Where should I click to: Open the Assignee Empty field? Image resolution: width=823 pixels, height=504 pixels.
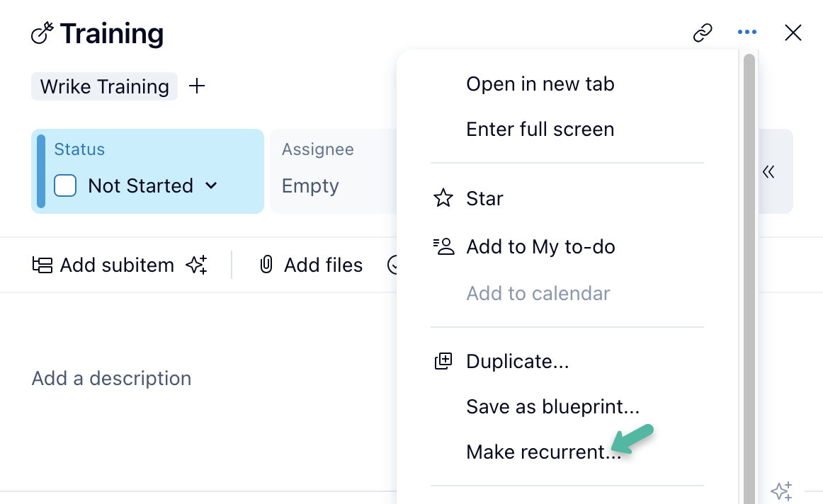coord(310,185)
